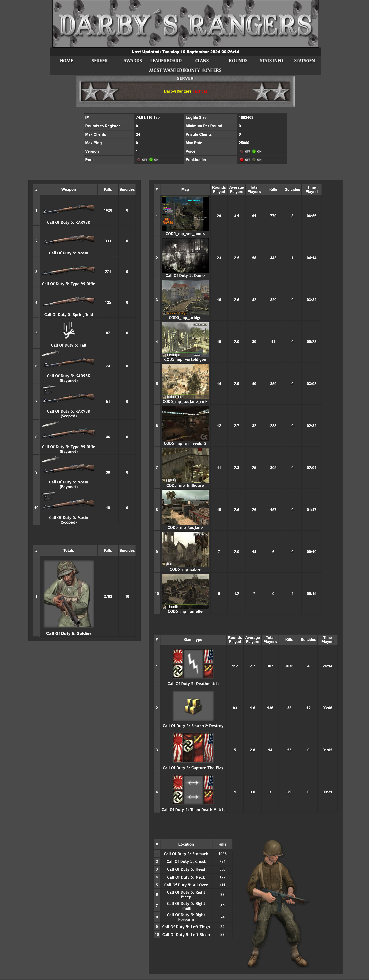Click the Team Death Match gametype icon

193,790
